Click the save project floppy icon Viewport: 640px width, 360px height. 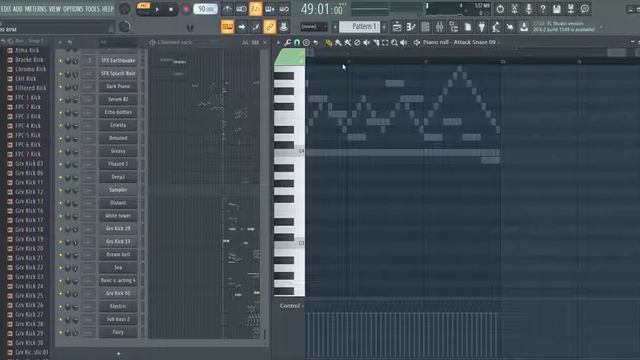point(556,9)
